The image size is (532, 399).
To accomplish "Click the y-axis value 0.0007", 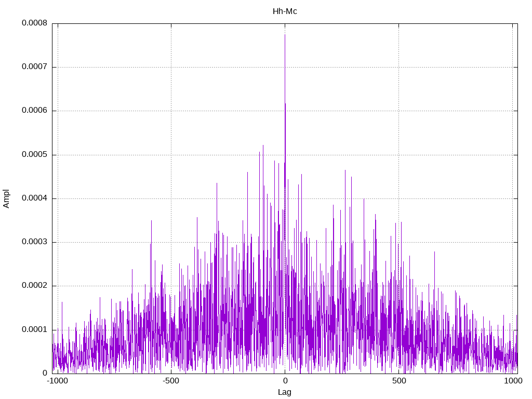I will [x=34, y=66].
